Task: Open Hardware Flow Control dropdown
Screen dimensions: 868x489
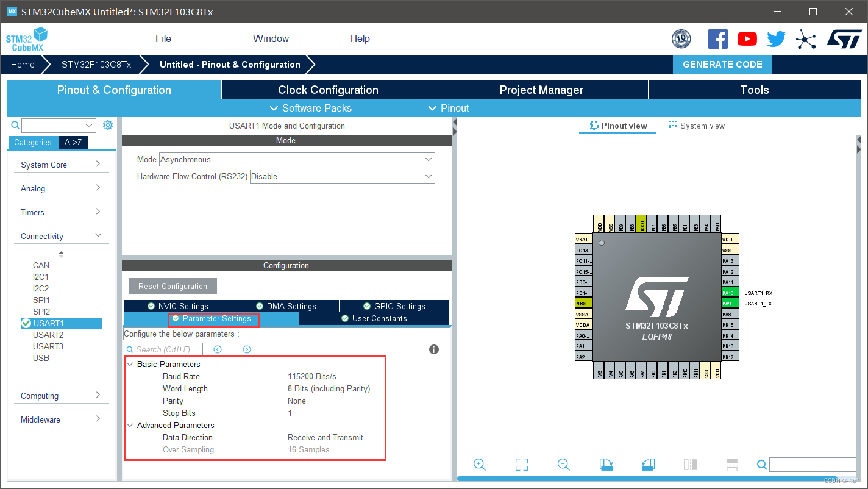Action: (343, 176)
